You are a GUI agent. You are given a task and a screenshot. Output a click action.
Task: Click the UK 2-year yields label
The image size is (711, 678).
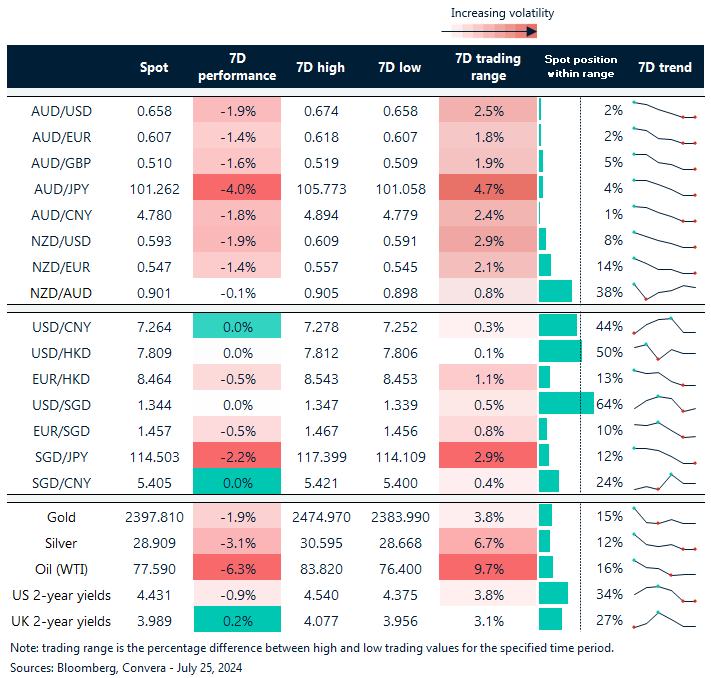coord(61,621)
